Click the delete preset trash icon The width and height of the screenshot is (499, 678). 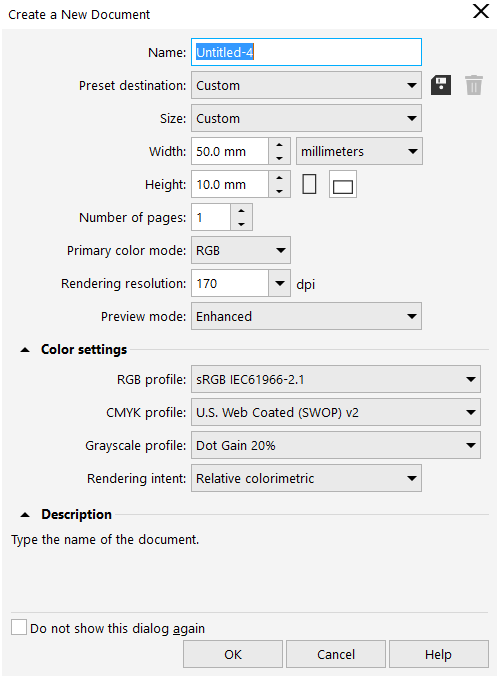pyautogui.click(x=473, y=85)
